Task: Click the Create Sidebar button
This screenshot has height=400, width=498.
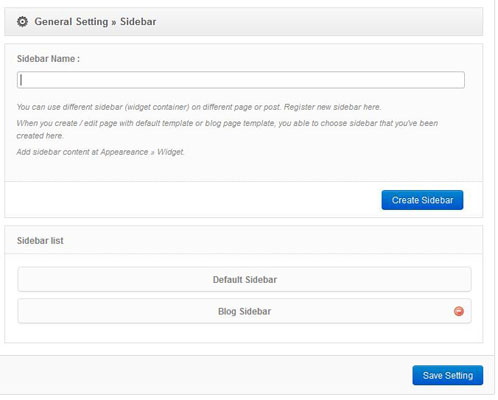Action: click(x=422, y=200)
